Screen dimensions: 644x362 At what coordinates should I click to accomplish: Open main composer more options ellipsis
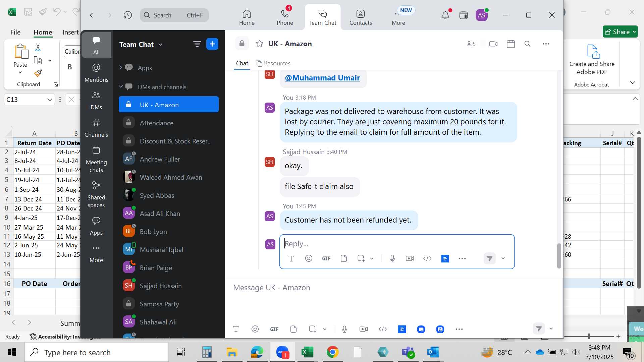pos(459,329)
